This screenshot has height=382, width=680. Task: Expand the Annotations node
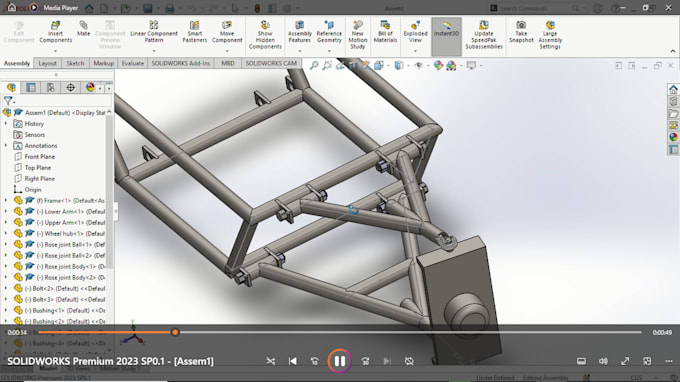tap(6, 146)
